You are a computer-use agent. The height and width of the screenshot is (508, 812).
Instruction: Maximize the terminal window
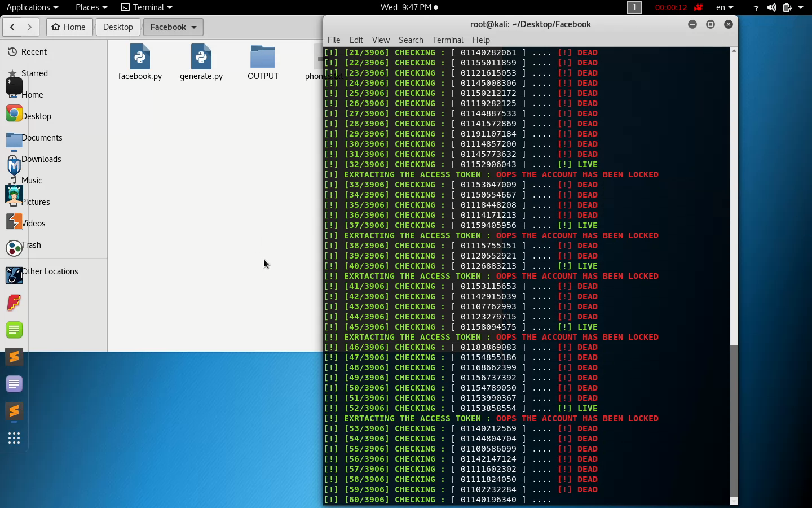pos(710,24)
